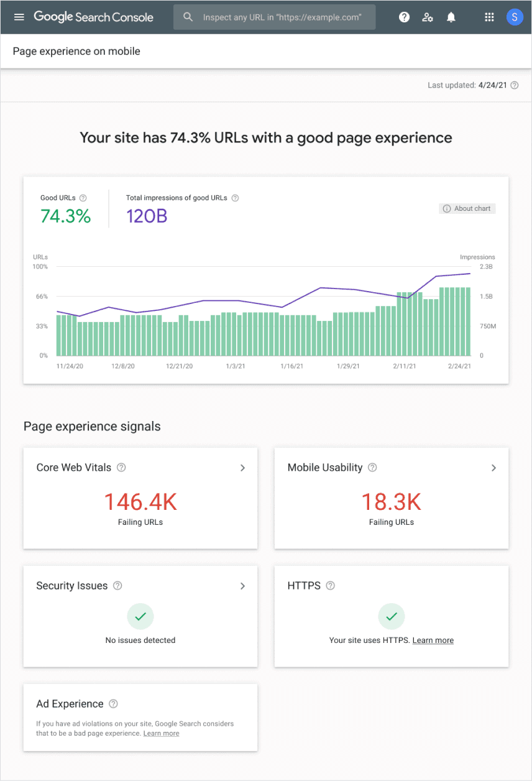Open the Google apps grid

pos(489,17)
